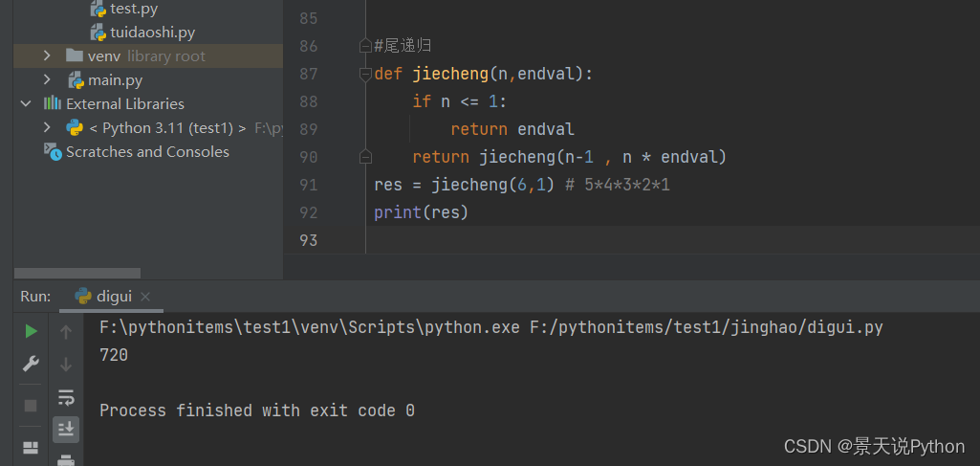Screen dimensions: 980x466
Task: Open tuidaoshi.py in project tree
Action: click(x=153, y=32)
